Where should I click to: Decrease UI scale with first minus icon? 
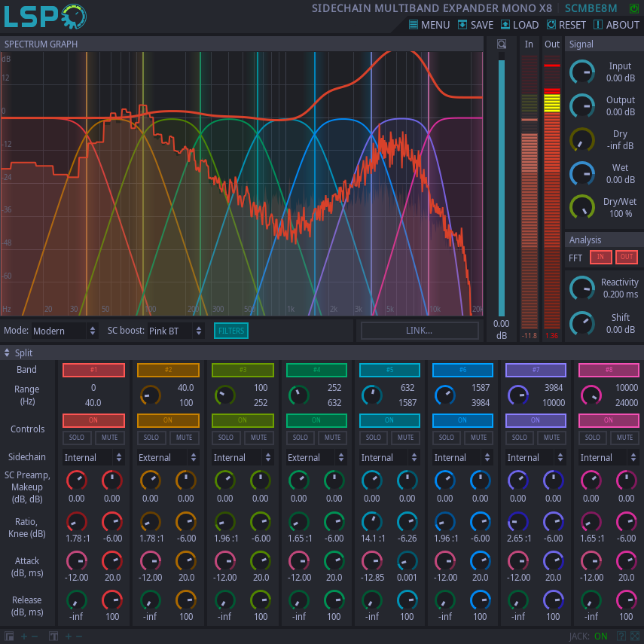coord(35,636)
